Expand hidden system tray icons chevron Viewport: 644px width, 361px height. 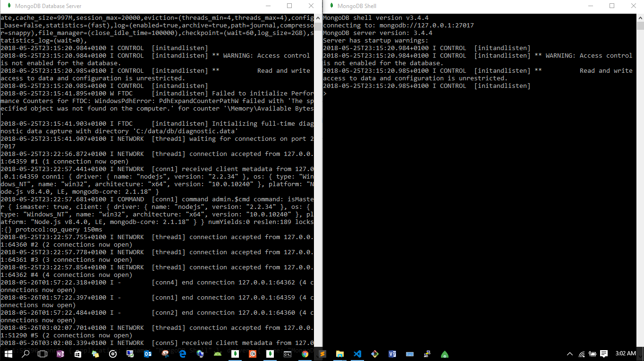[570, 354]
